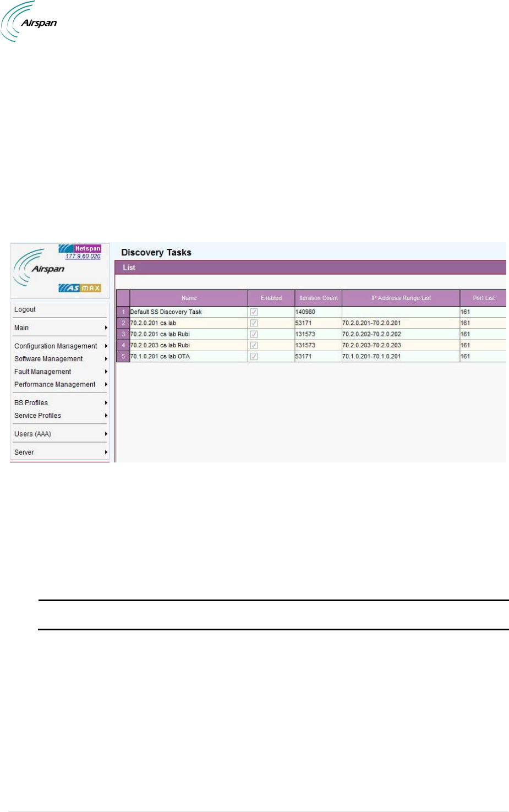Expand arrow next to Server
This screenshot has height=812, width=509.
[x=106, y=452]
